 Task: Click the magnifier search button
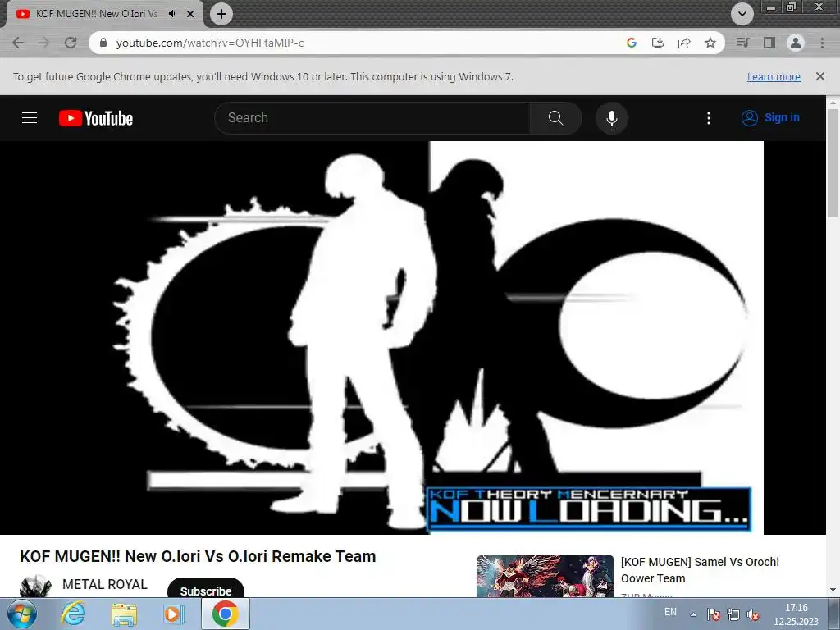coord(555,118)
